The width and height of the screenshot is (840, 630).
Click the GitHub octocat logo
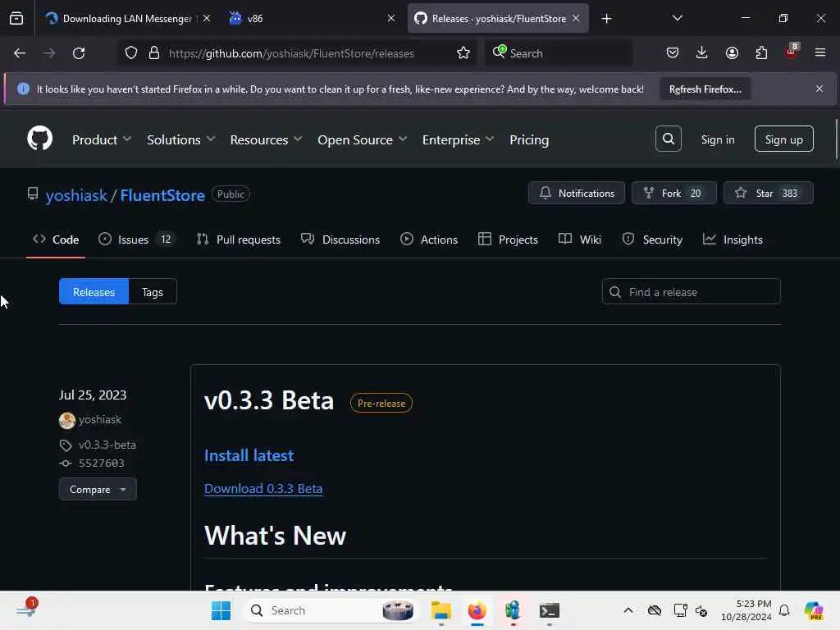click(39, 139)
